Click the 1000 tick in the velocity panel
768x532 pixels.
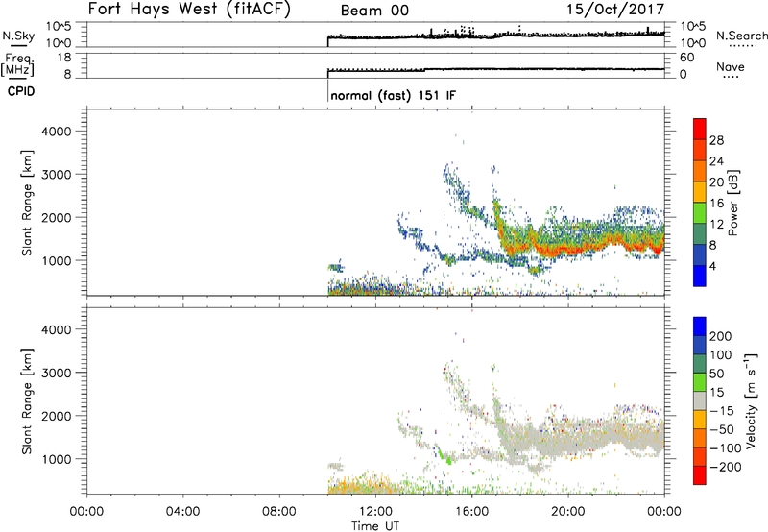click(57, 459)
